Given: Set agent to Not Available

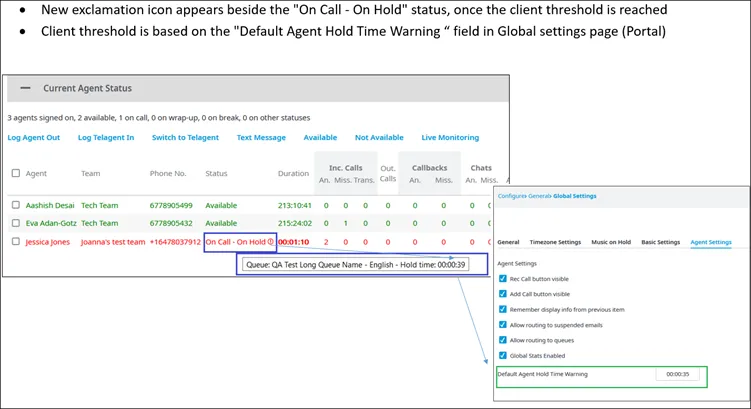Looking at the screenshot, I should pyautogui.click(x=379, y=137).
